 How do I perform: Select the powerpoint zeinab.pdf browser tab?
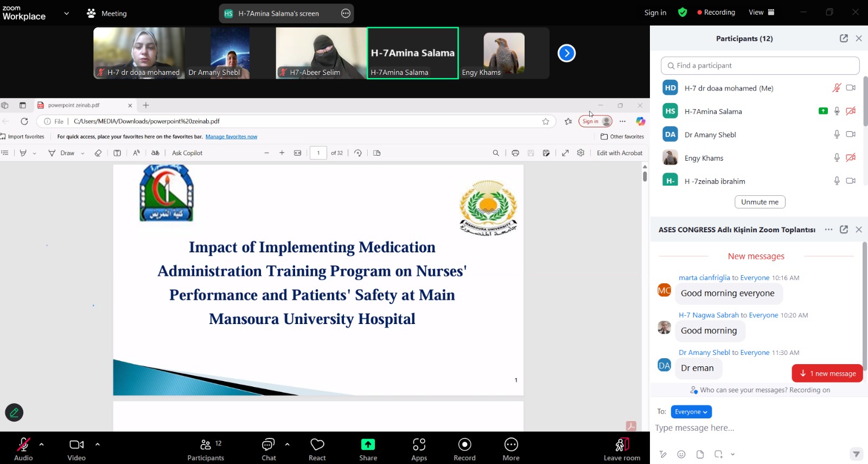[x=84, y=105]
